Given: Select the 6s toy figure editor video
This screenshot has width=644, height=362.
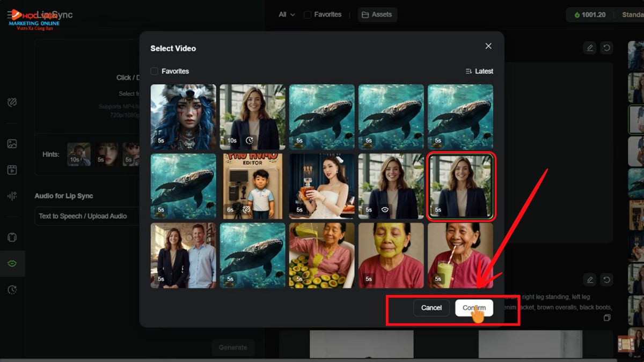Looking at the screenshot, I should click(253, 186).
